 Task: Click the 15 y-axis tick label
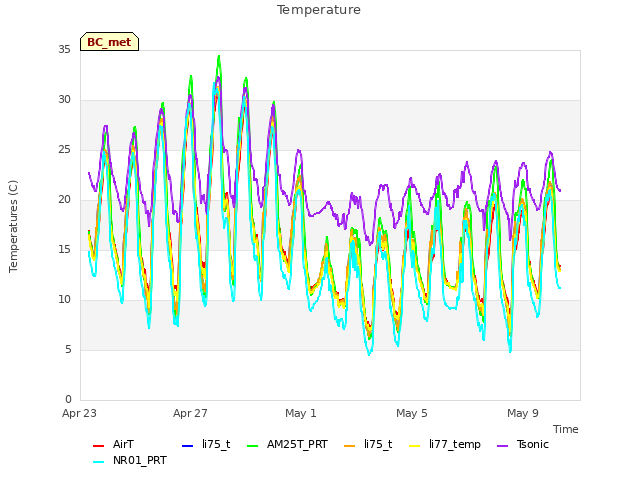[64, 250]
